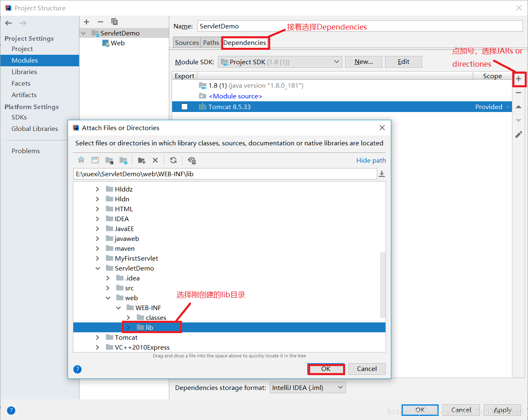Collapse the web folder
Screen dimensions: 528x420
pos(108,298)
